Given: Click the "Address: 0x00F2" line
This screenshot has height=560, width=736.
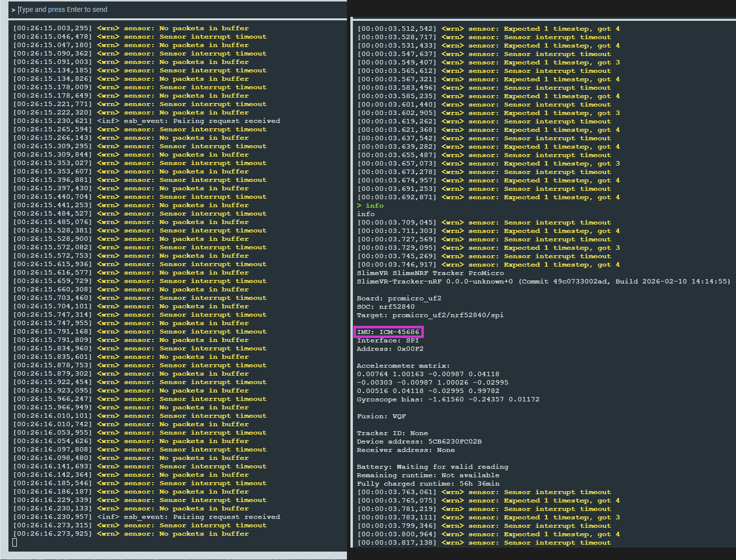Looking at the screenshot, I should [390, 349].
